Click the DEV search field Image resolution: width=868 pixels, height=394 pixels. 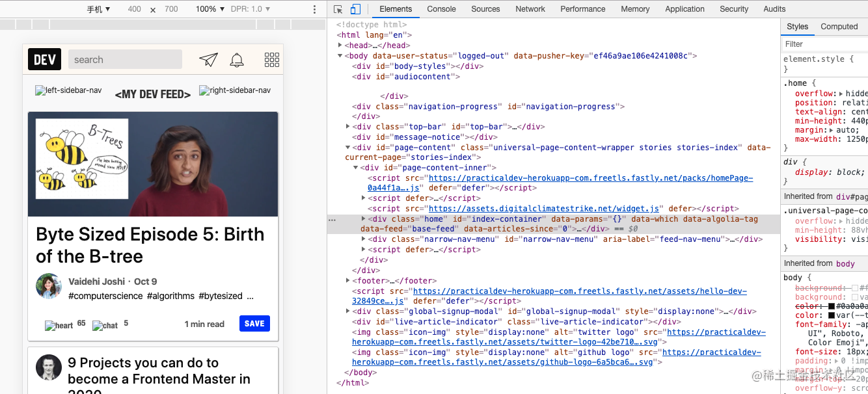click(x=125, y=59)
